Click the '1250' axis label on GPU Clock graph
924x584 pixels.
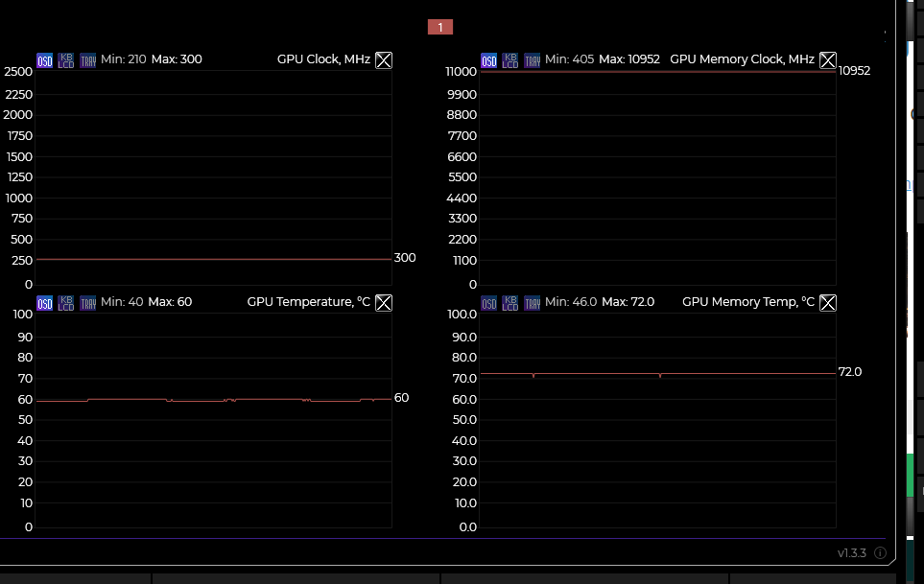pos(19,177)
